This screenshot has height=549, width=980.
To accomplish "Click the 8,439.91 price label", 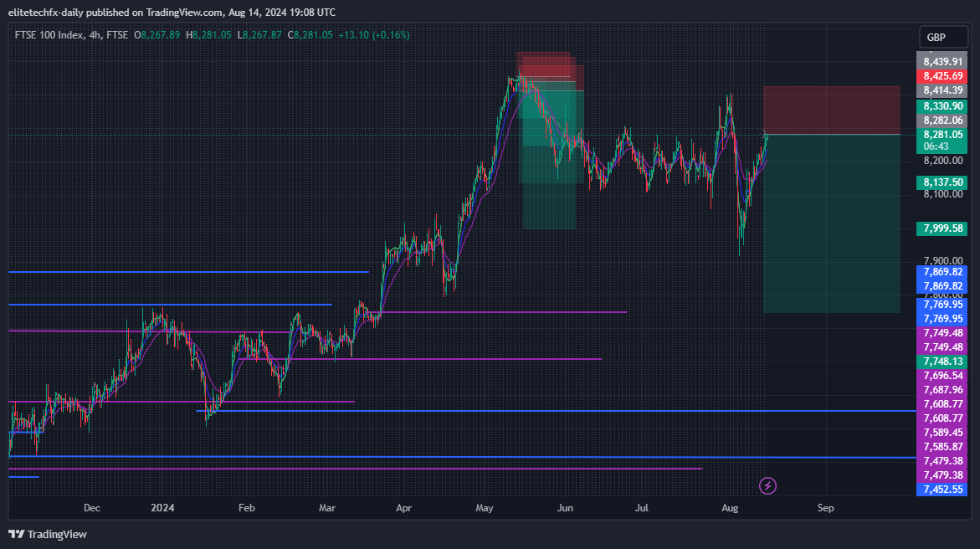I will (942, 61).
